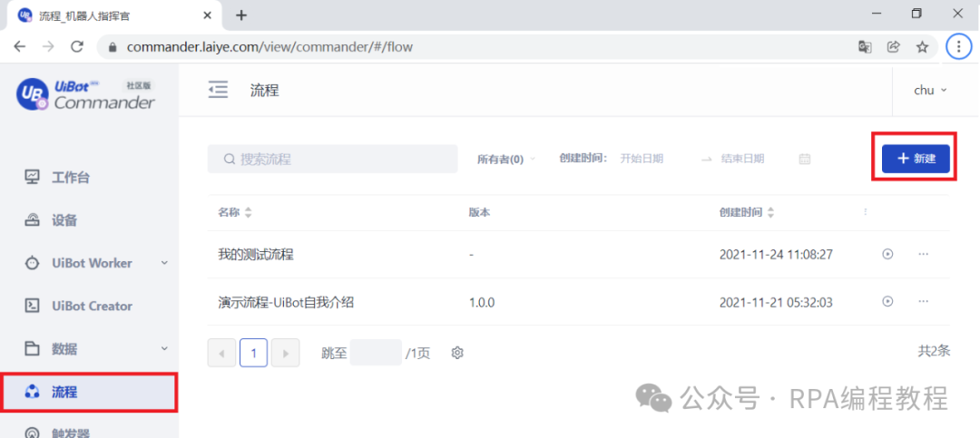The image size is (980, 438).
Task: Open more options for 我的测试流程
Action: 924,254
